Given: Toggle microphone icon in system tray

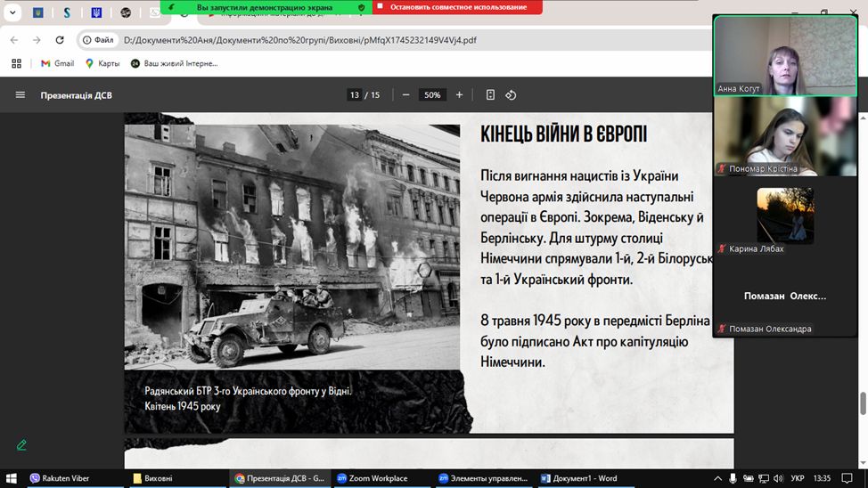Looking at the screenshot, I should click(733, 478).
